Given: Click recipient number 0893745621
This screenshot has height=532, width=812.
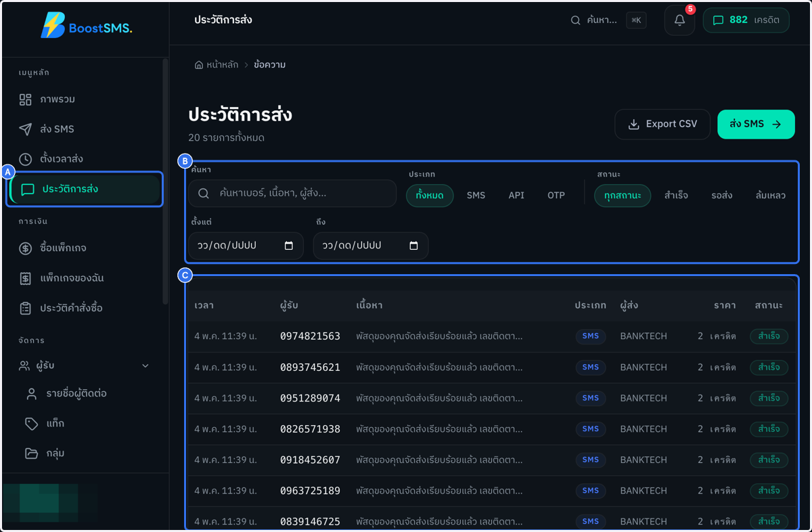Looking at the screenshot, I should coord(310,368).
